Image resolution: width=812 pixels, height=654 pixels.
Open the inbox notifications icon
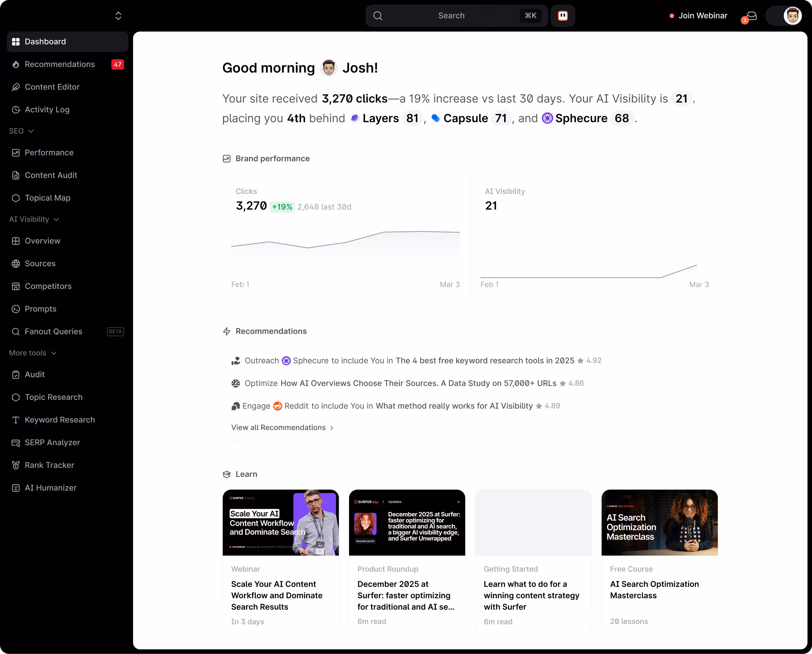(x=751, y=16)
